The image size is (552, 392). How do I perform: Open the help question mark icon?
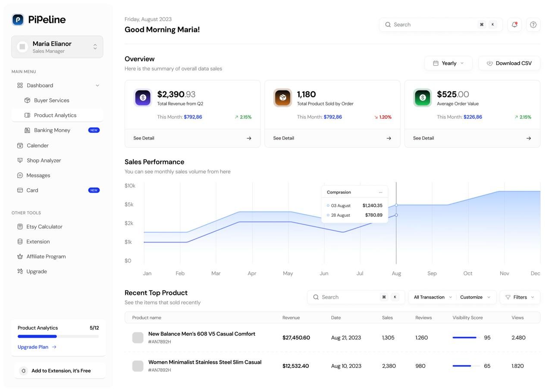[x=533, y=25]
